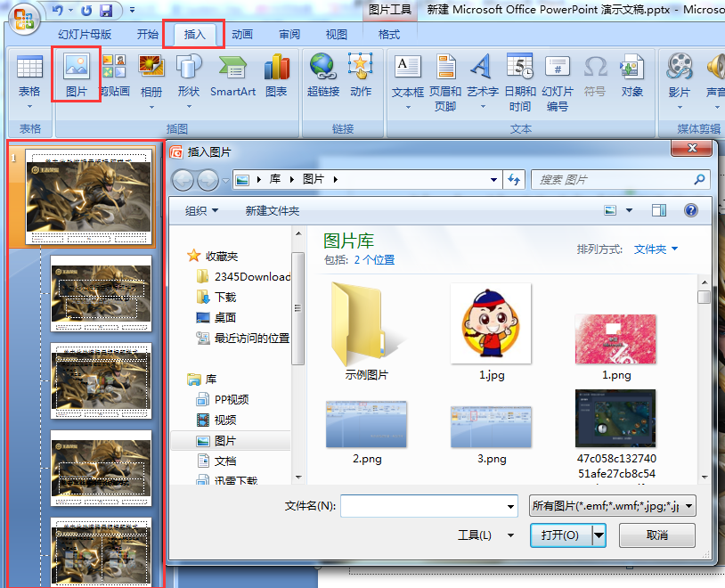
Task: Select the 1.jpg cartoon thumbnail
Action: pos(491,323)
